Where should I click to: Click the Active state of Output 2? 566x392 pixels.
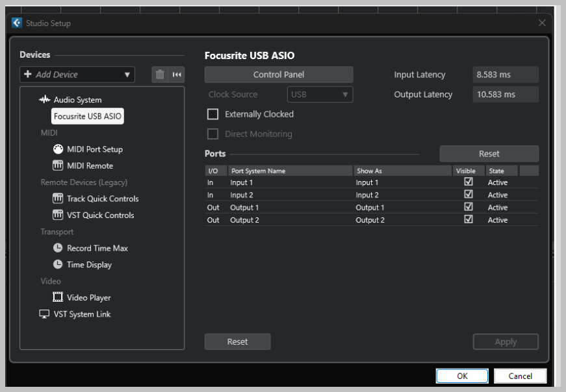click(x=497, y=220)
